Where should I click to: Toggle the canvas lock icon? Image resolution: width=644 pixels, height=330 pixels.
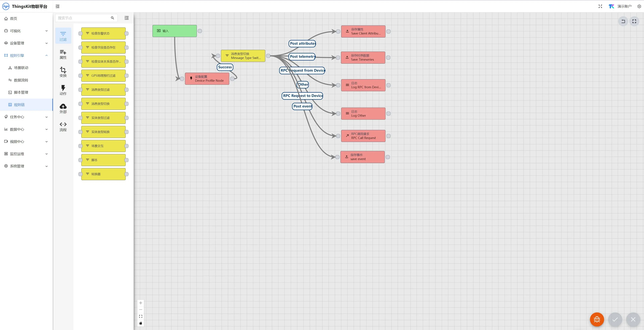coord(141,323)
